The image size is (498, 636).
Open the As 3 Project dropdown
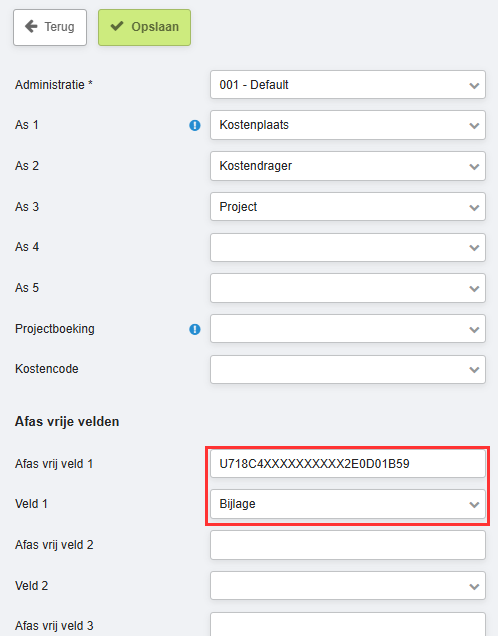pyautogui.click(x=348, y=207)
